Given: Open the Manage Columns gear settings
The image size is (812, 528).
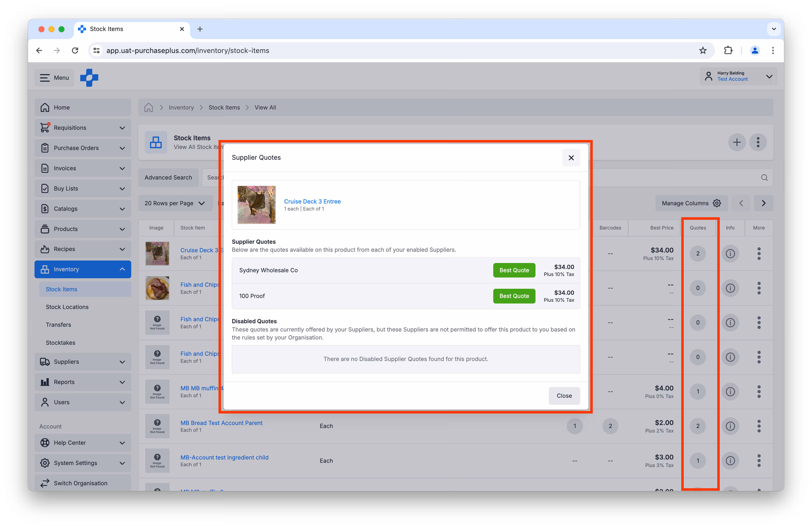Looking at the screenshot, I should pos(717,203).
